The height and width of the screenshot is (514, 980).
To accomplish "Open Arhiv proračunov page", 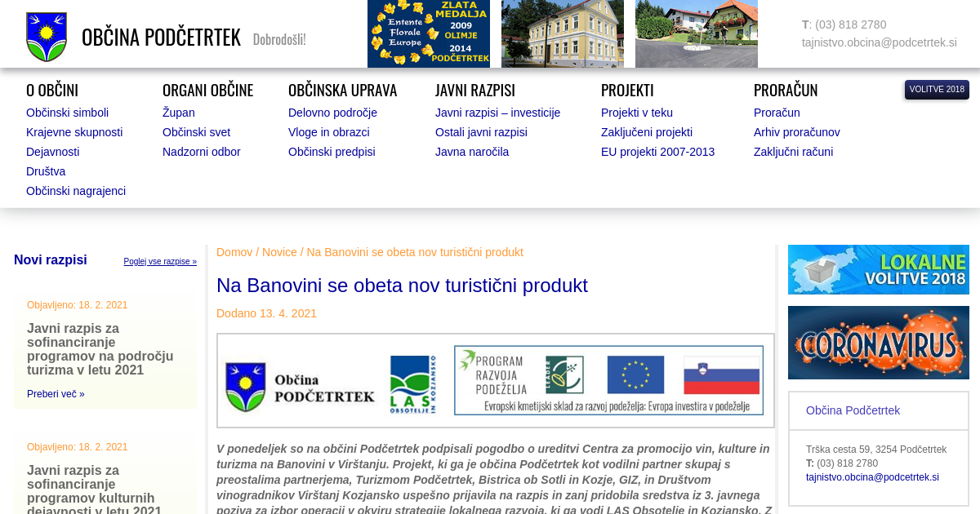I will click(x=796, y=132).
